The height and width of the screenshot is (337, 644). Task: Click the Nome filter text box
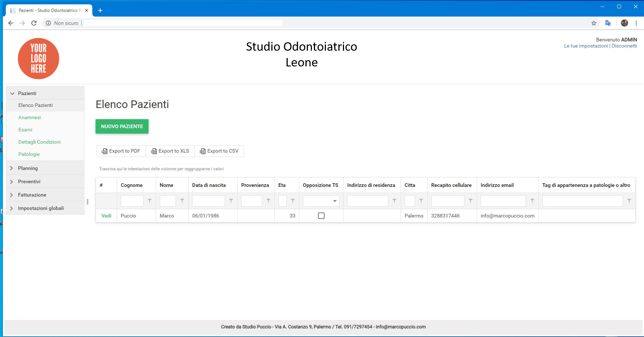pyautogui.click(x=168, y=201)
